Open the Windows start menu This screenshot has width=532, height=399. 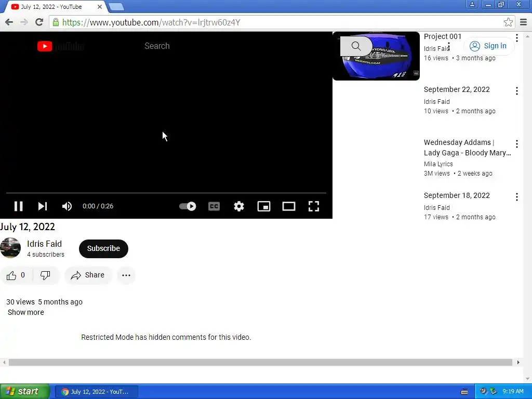[x=24, y=392]
